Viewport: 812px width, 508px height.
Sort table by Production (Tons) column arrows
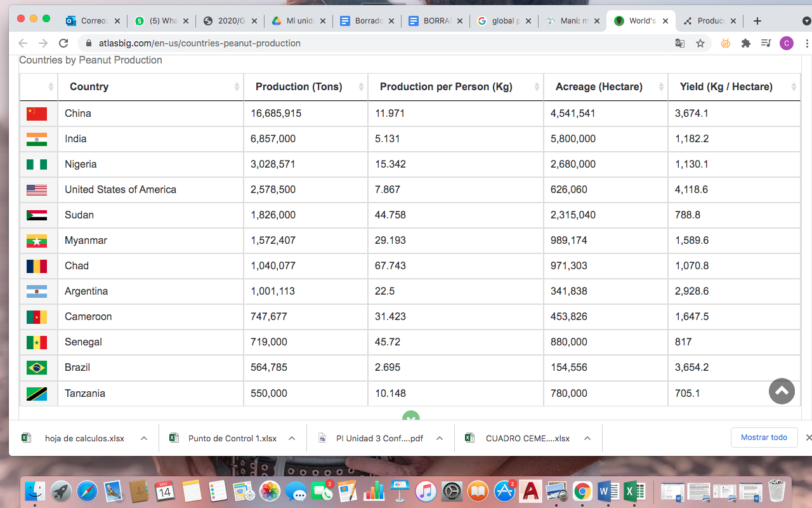[x=361, y=87]
